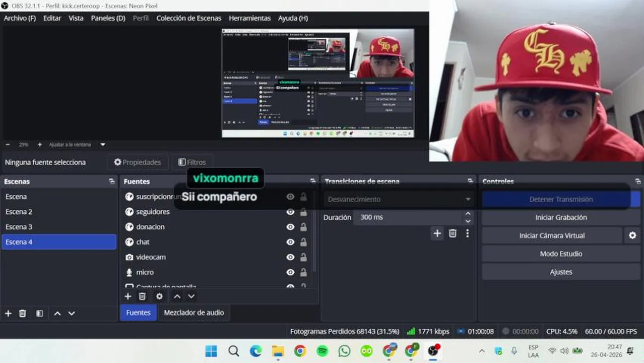
Task: Lock the chat source
Action: click(x=303, y=242)
